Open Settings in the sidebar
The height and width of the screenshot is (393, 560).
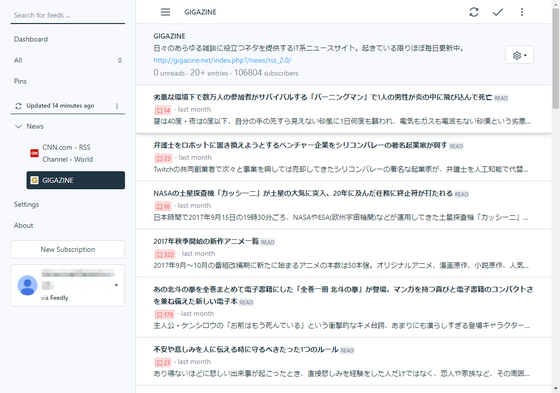26,204
